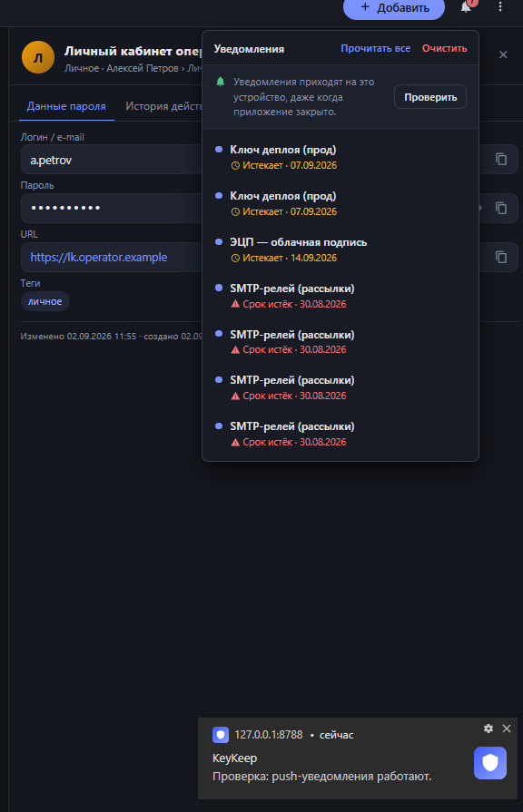
Task: Copy the password field value
Action: click(500, 208)
